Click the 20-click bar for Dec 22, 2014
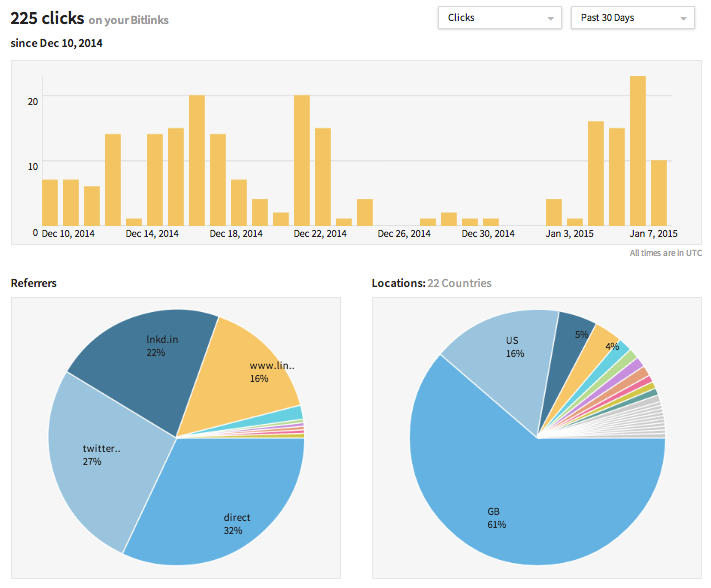This screenshot has width=711, height=588. point(302,160)
